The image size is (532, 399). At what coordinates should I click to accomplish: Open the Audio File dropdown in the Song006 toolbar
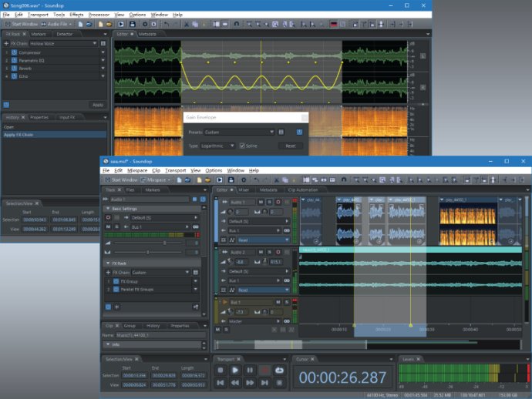point(56,24)
